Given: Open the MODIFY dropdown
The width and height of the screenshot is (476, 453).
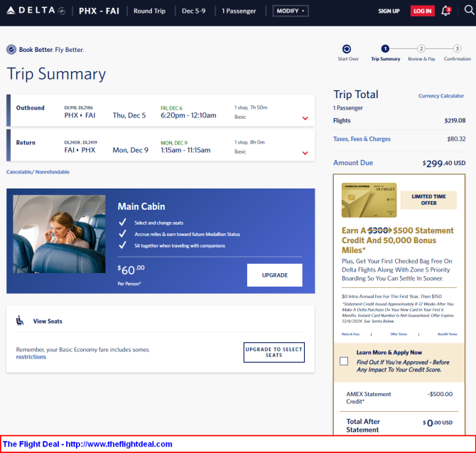Looking at the screenshot, I should [x=291, y=11].
